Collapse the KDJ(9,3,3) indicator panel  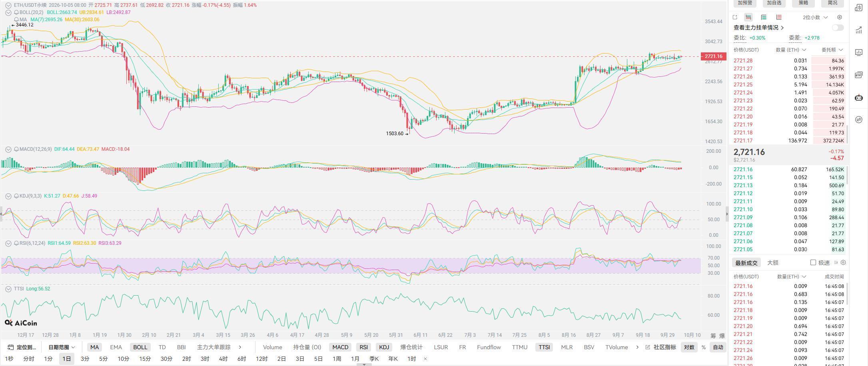(8, 196)
